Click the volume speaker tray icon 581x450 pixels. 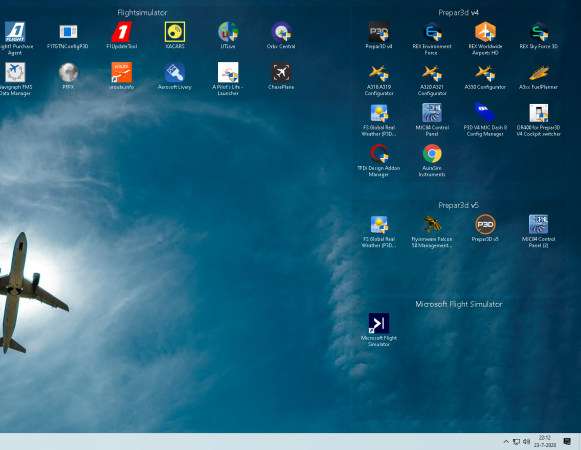tap(527, 441)
